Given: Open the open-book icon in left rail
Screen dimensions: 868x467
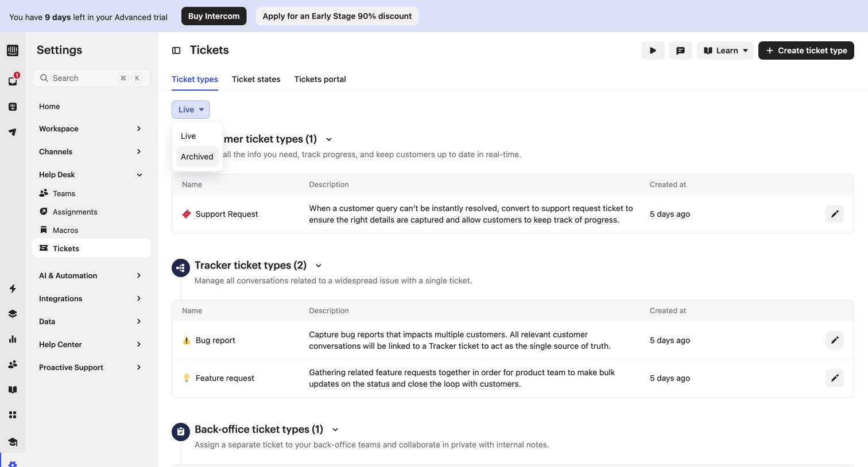Looking at the screenshot, I should (x=13, y=390).
